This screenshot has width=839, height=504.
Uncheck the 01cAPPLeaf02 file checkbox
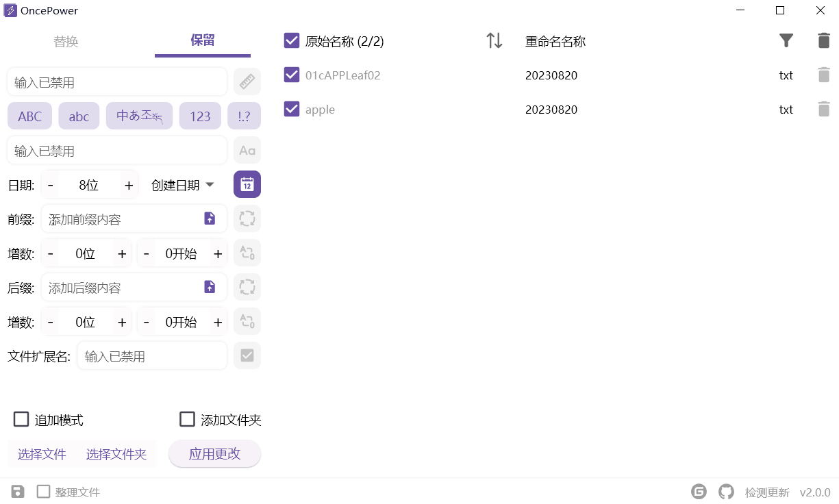(x=292, y=75)
